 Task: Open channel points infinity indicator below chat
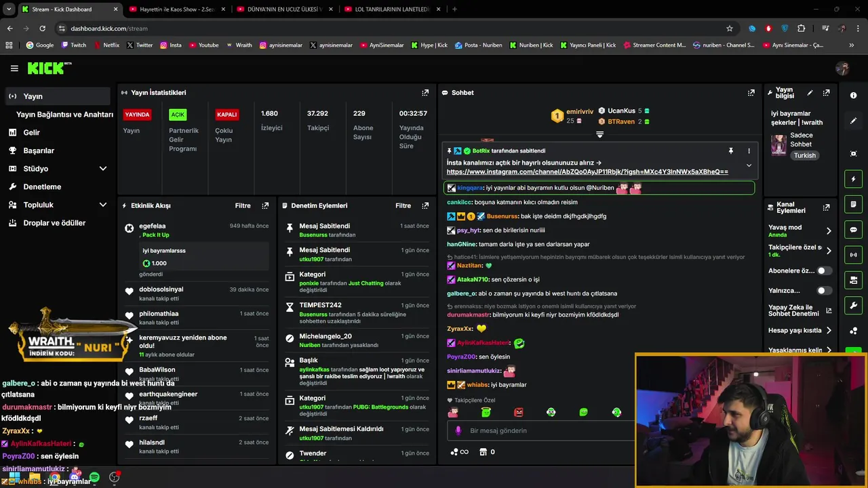point(460,452)
